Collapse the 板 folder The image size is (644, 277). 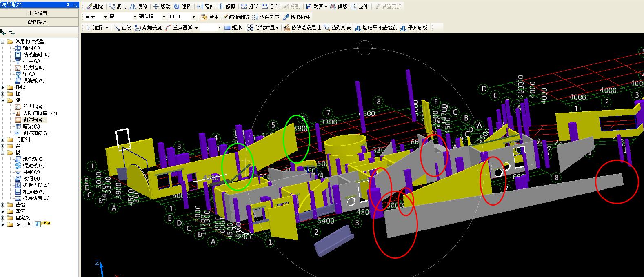coord(3,153)
